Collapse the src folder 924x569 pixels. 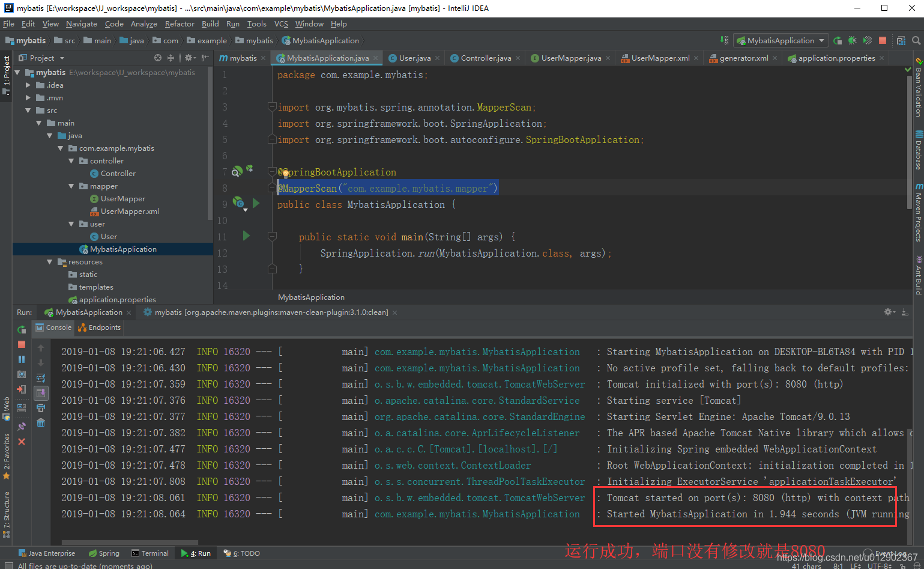click(x=28, y=111)
